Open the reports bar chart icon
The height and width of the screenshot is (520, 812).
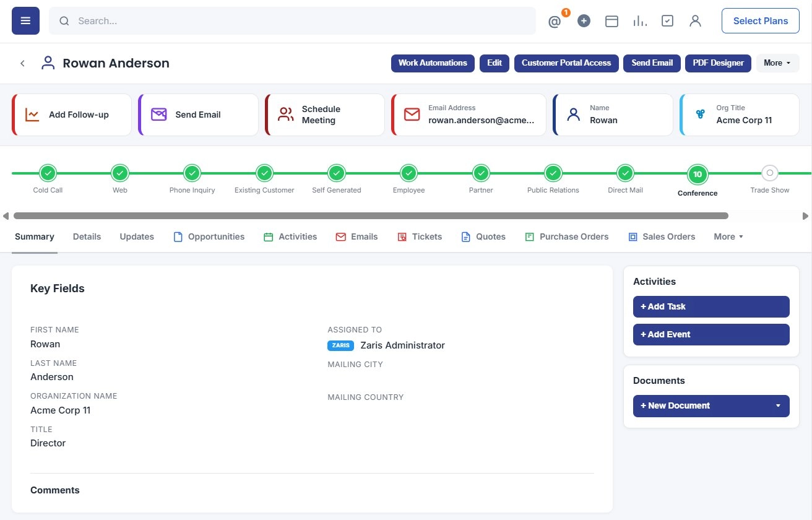click(640, 21)
